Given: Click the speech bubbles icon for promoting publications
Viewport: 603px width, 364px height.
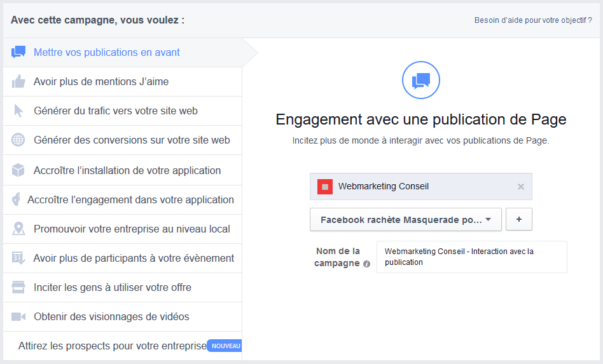Looking at the screenshot, I should click(18, 53).
